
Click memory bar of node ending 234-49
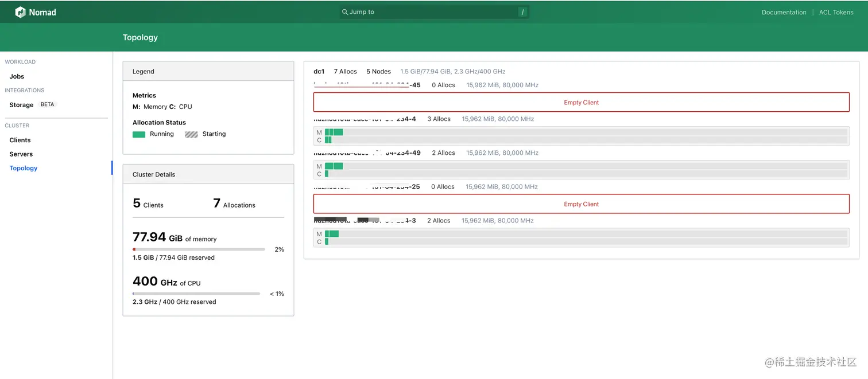[x=586, y=166]
